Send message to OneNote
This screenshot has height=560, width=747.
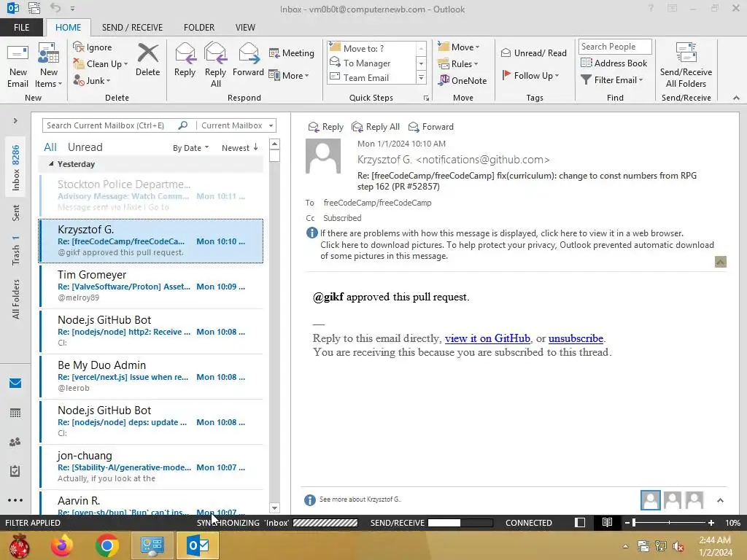[462, 80]
